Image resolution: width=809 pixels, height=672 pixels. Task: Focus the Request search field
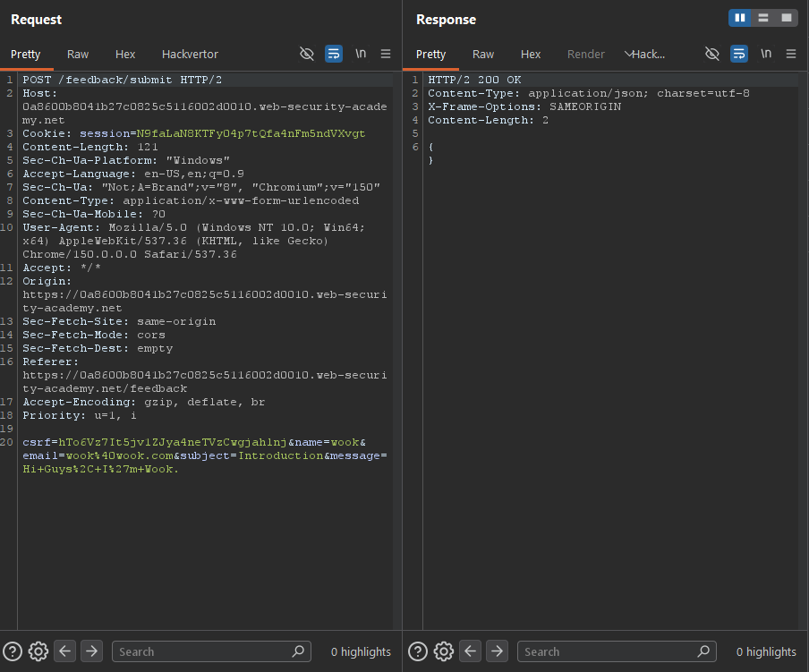point(211,651)
